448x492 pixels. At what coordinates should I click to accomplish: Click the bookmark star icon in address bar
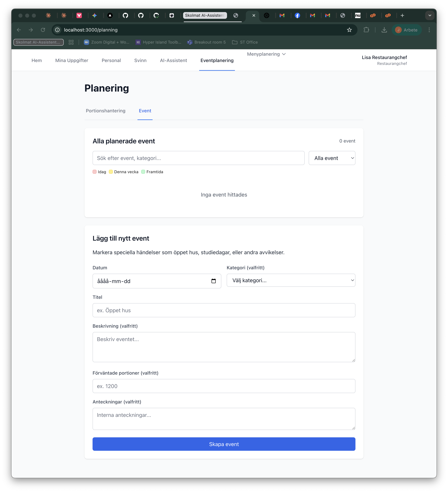(x=349, y=30)
